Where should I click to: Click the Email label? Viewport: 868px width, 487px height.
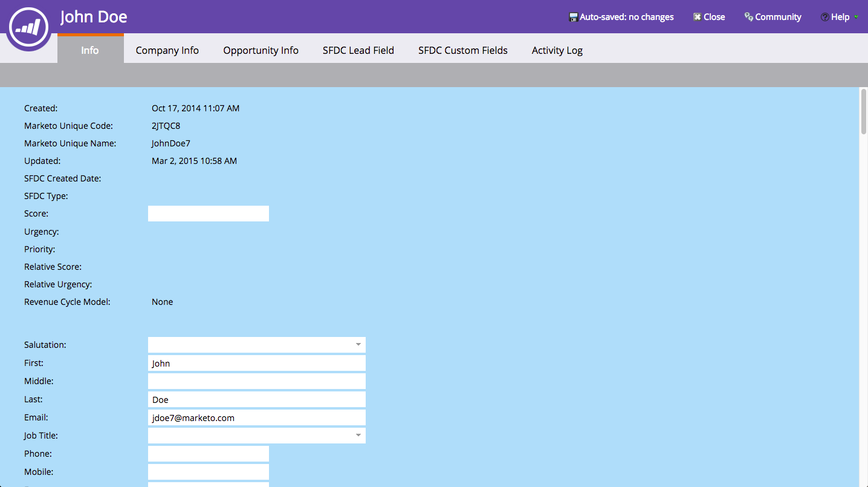pos(36,417)
